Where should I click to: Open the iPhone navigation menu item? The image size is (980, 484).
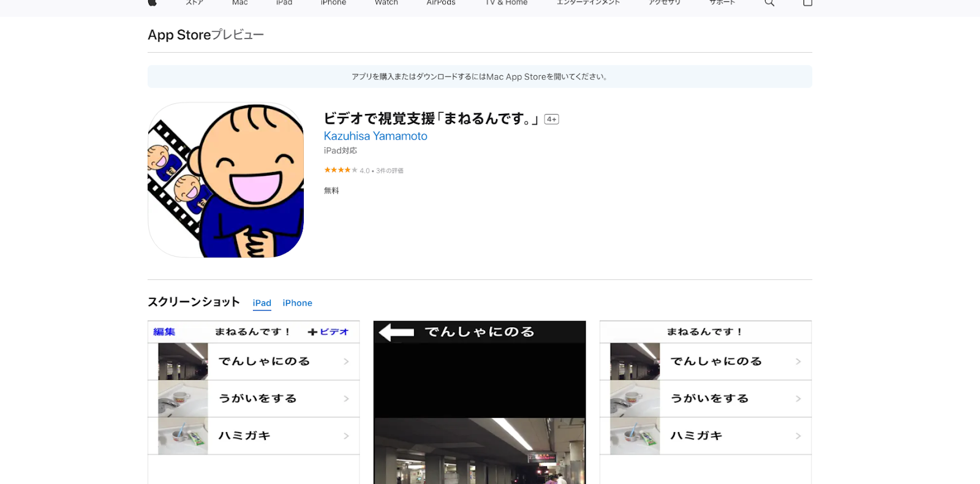(333, 2)
